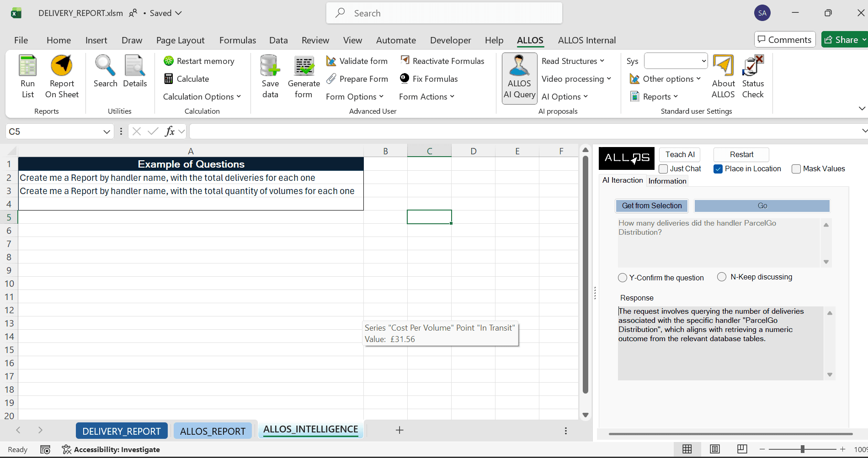Open the Name Box dropdown arrow
This screenshot has height=458, width=868.
[x=107, y=132]
